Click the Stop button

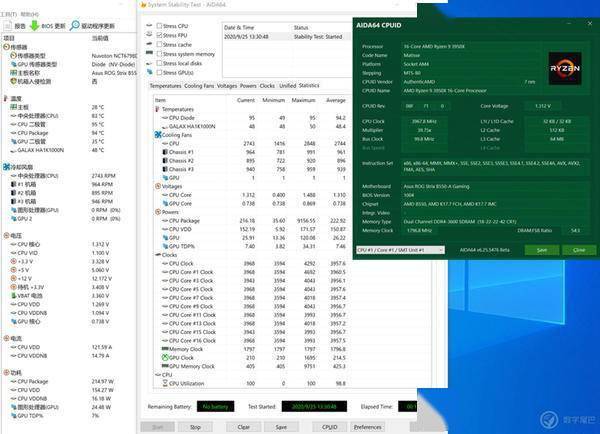click(x=195, y=427)
